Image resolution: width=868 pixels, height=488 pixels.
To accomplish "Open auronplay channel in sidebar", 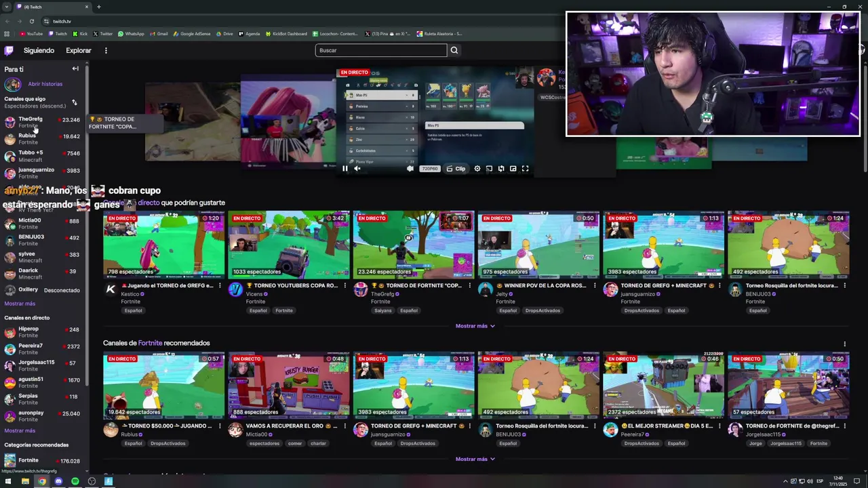I will pyautogui.click(x=44, y=415).
